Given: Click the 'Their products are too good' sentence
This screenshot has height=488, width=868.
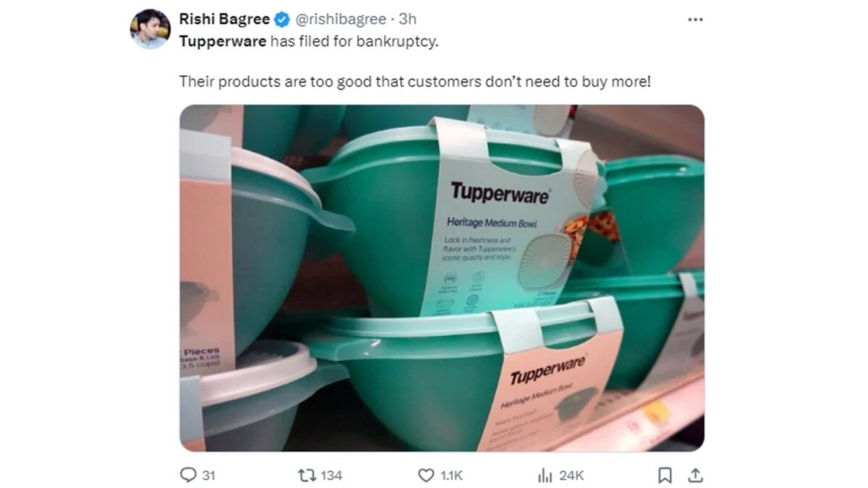Looking at the screenshot, I should (415, 81).
